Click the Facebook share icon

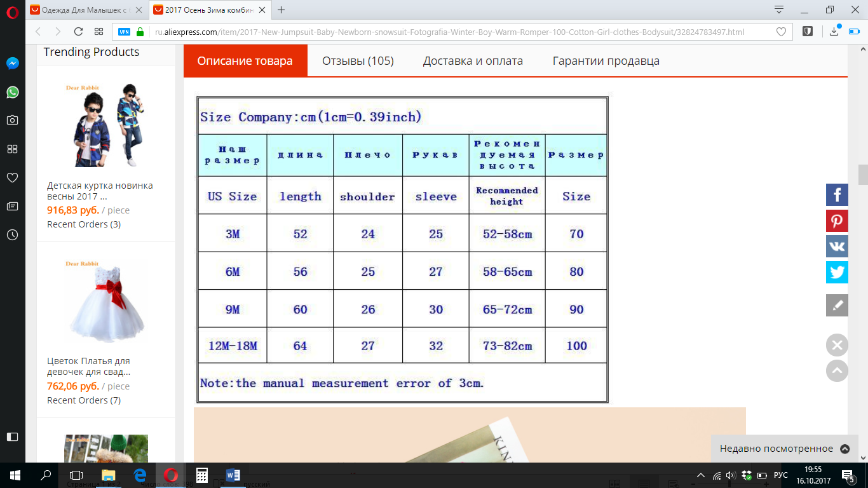click(837, 194)
